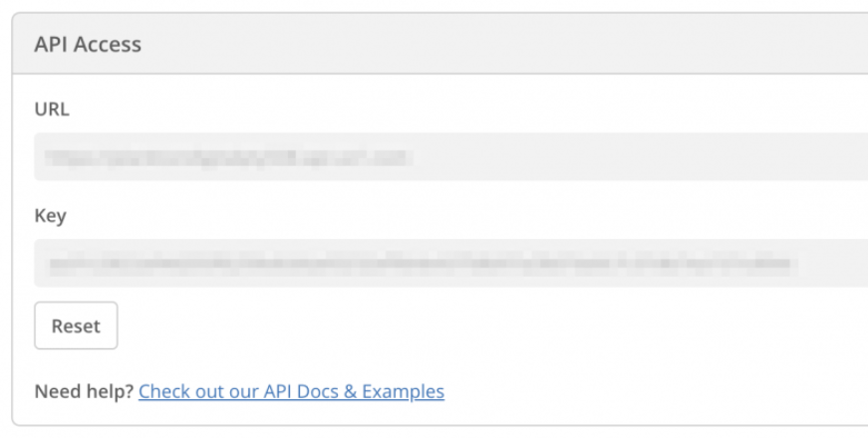
Task: Select the blurred URL value text
Action: 229,157
